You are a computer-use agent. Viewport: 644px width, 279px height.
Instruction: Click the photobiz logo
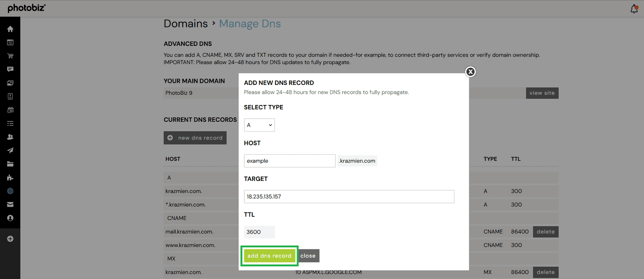[27, 8]
